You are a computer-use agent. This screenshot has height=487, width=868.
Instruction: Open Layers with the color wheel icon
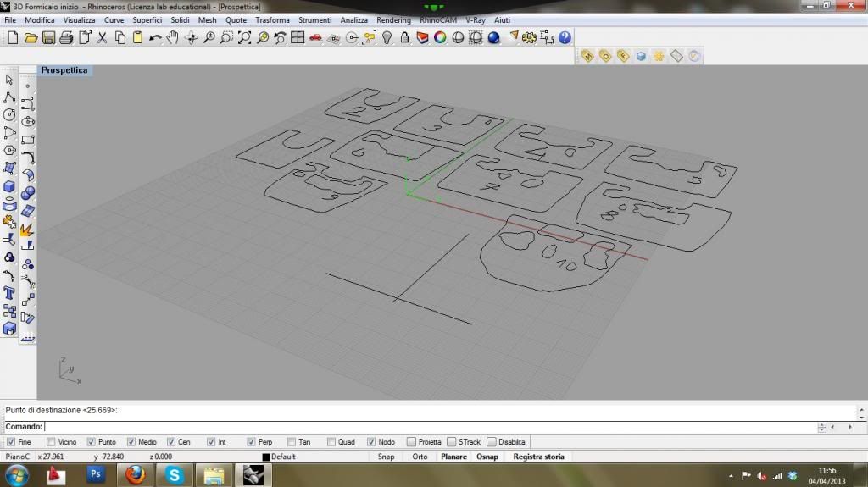[x=440, y=37]
